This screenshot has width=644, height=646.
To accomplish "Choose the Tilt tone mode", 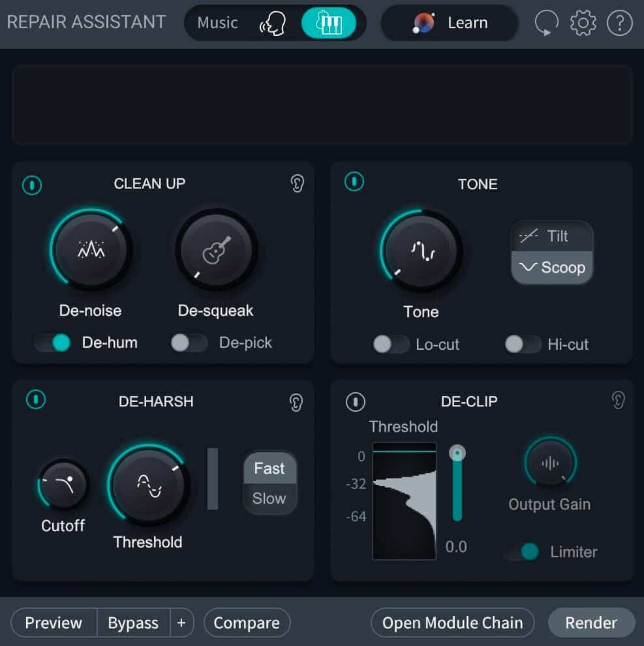I will 552,236.
